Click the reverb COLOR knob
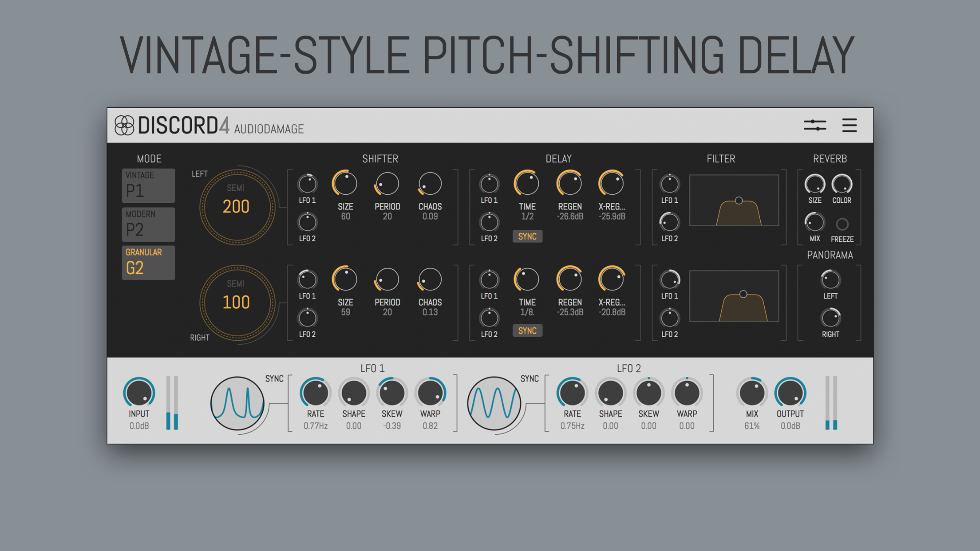This screenshot has height=551, width=980. [x=842, y=184]
